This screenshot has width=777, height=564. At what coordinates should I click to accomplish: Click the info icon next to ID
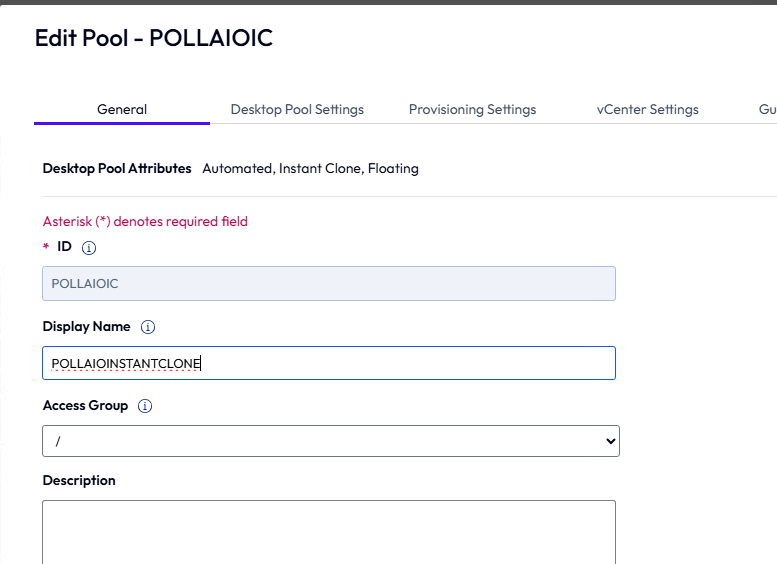click(89, 248)
